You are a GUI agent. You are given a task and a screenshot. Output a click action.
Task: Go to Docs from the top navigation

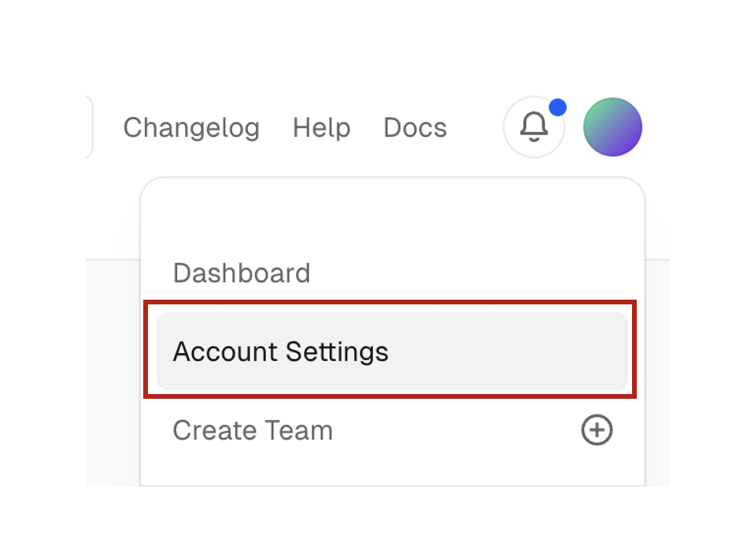point(415,127)
